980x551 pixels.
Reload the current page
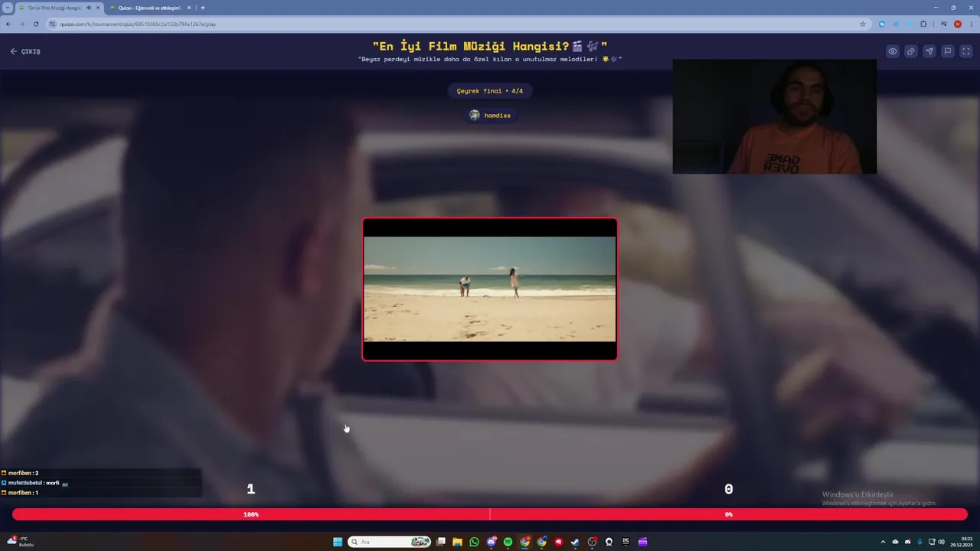(x=36, y=24)
